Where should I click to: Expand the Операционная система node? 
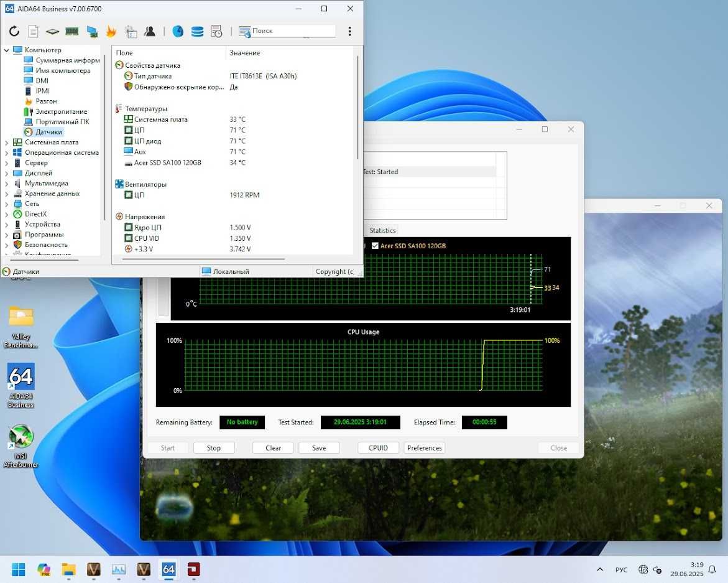pyautogui.click(x=6, y=152)
